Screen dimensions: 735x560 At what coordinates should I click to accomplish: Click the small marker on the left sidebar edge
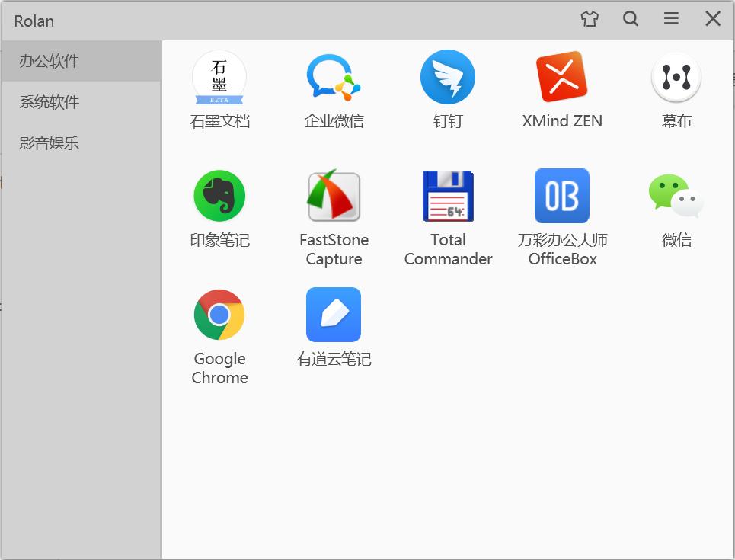click(2, 183)
